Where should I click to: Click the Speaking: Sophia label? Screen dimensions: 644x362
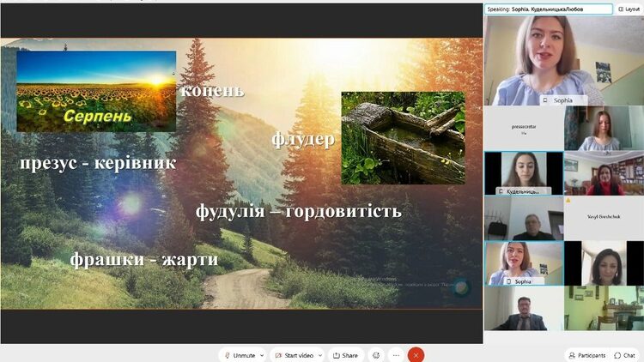[x=549, y=9]
